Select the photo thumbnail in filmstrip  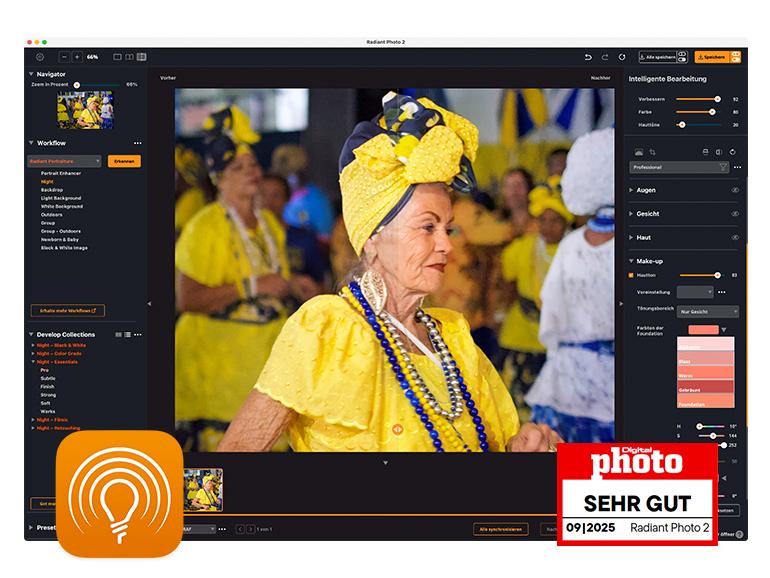(x=203, y=490)
